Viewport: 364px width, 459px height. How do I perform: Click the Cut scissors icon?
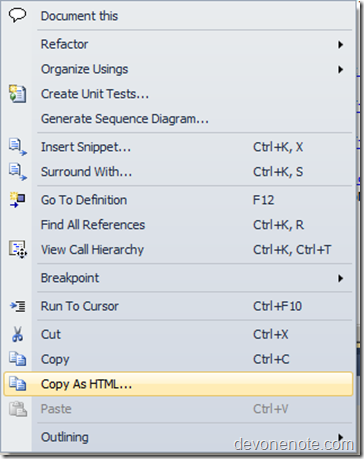17,334
